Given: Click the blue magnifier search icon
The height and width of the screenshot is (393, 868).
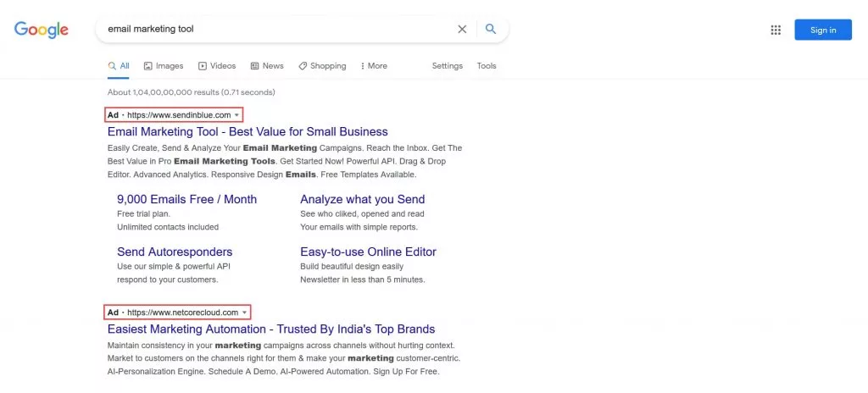Looking at the screenshot, I should point(491,29).
